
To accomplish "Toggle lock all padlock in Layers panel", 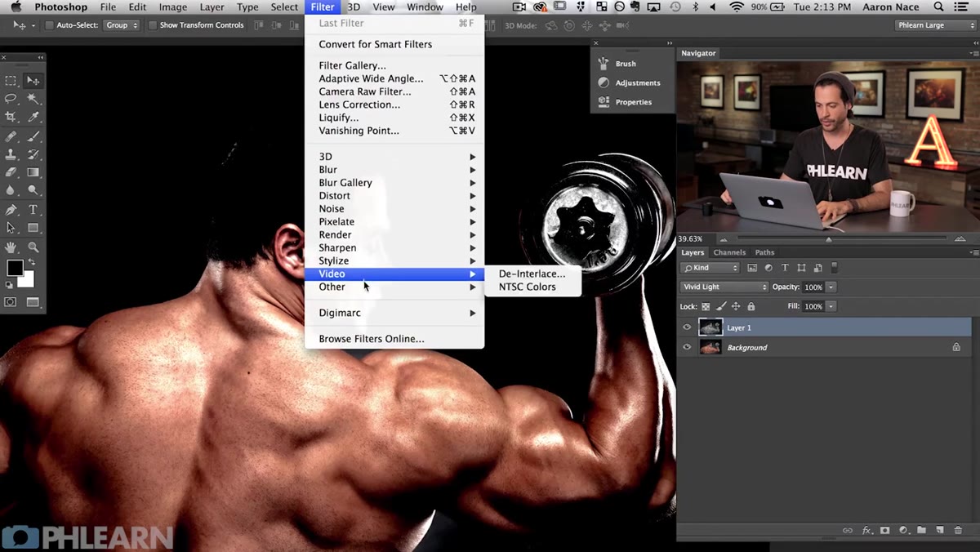I will (751, 306).
